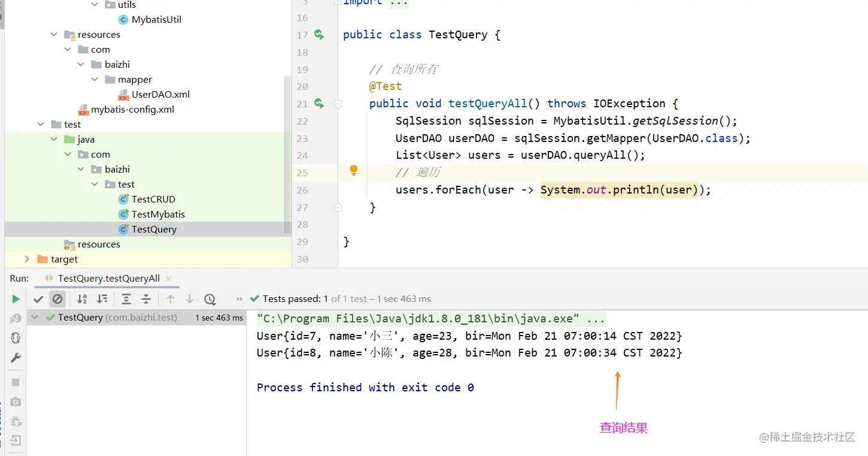
Task: Rerun the TestQuery test with green play
Action: [x=16, y=298]
